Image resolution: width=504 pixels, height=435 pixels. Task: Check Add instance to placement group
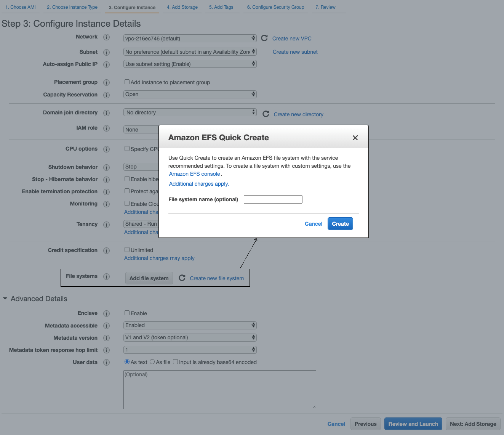pyautogui.click(x=127, y=82)
